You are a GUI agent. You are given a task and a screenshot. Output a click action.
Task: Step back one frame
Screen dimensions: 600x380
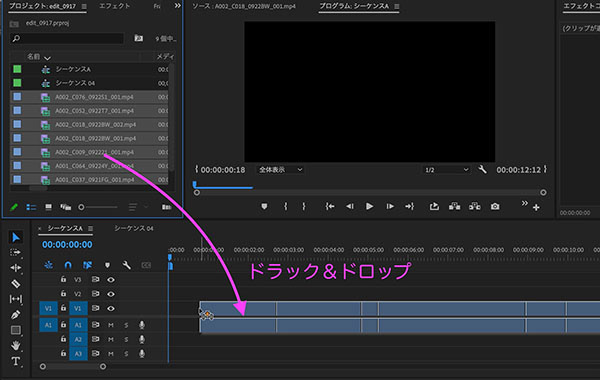tap(350, 207)
